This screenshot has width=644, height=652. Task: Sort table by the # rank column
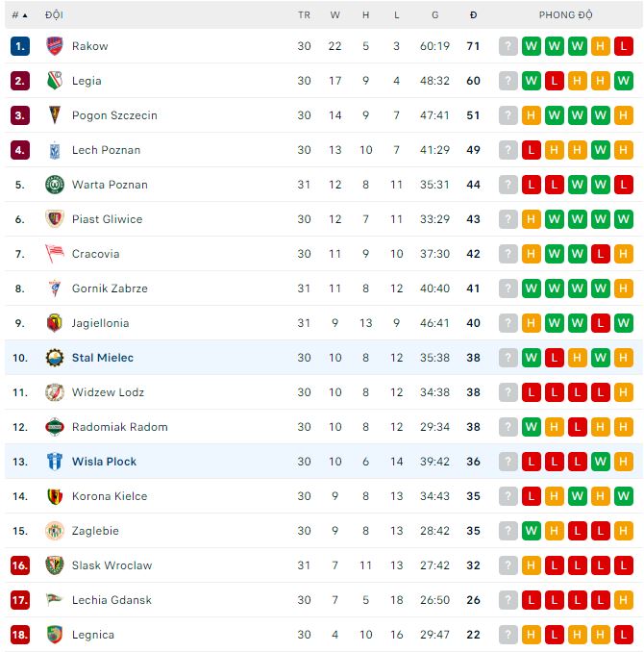[x=19, y=15]
